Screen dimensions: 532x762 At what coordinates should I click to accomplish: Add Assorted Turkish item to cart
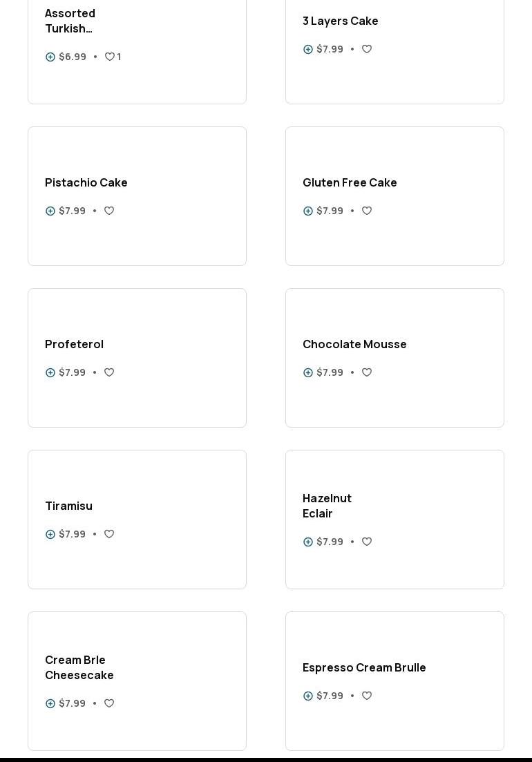50,57
